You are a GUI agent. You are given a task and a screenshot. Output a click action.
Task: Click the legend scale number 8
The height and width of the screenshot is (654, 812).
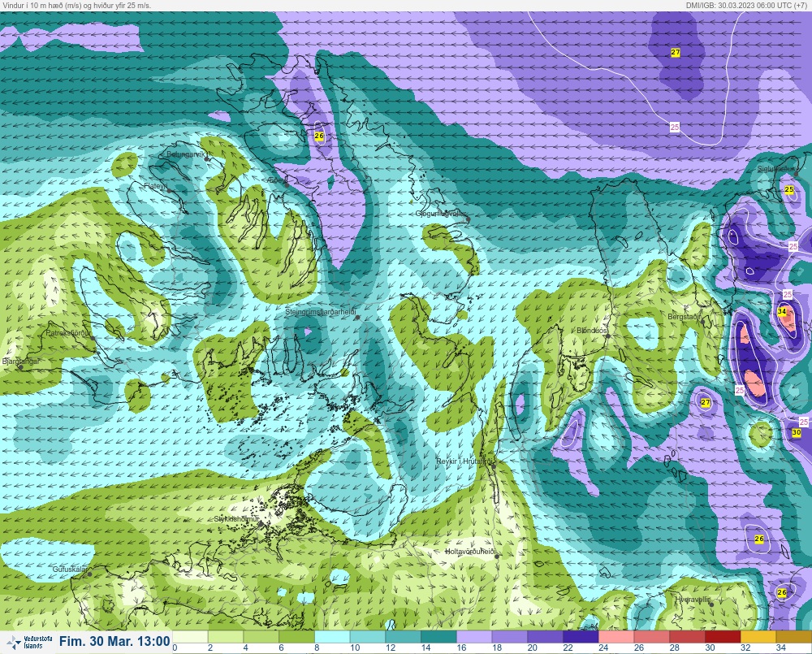tap(317, 648)
